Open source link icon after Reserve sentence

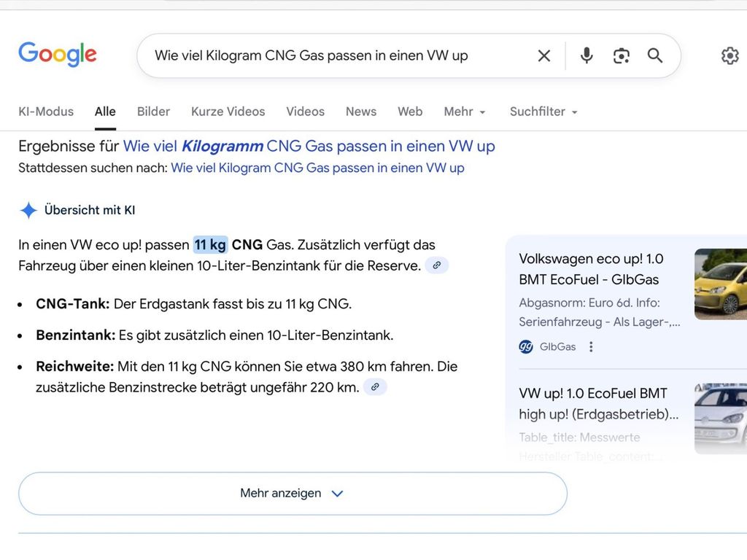coord(436,265)
